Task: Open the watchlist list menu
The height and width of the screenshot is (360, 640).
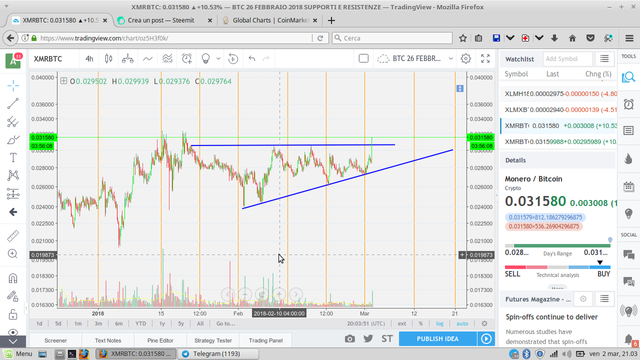Action: pos(604,59)
